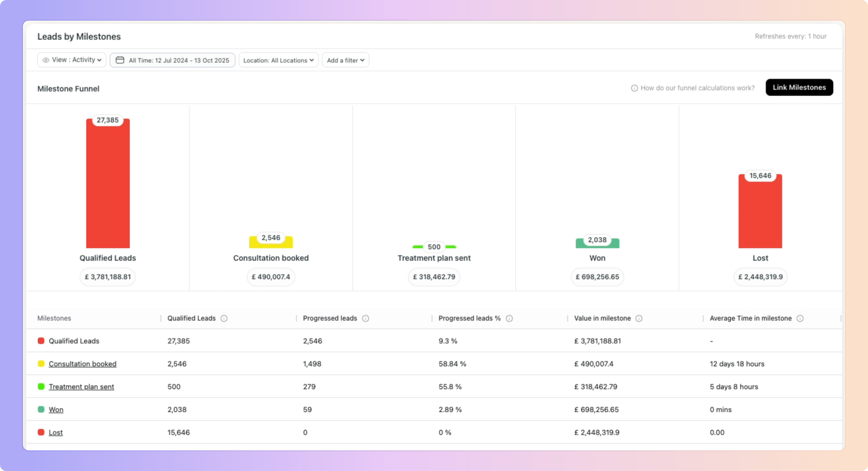Click the red Qualified Leads swatch in table
The height and width of the screenshot is (471, 868).
pyautogui.click(x=41, y=341)
